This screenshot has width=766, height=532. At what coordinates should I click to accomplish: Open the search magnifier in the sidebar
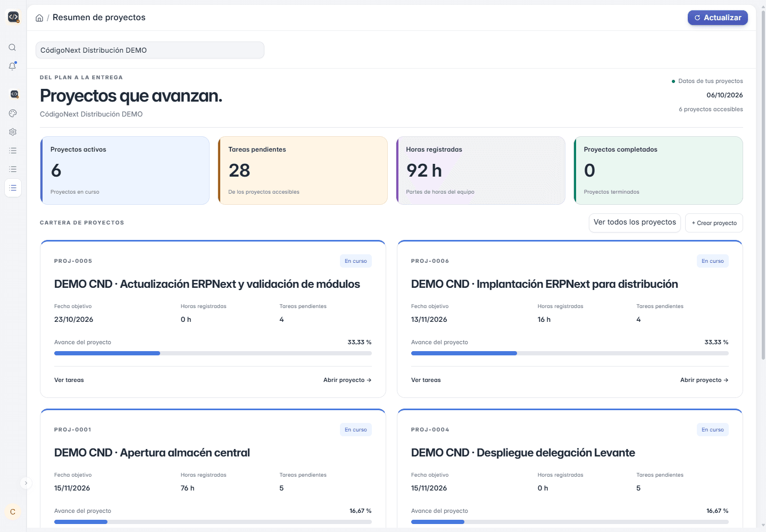click(12, 47)
